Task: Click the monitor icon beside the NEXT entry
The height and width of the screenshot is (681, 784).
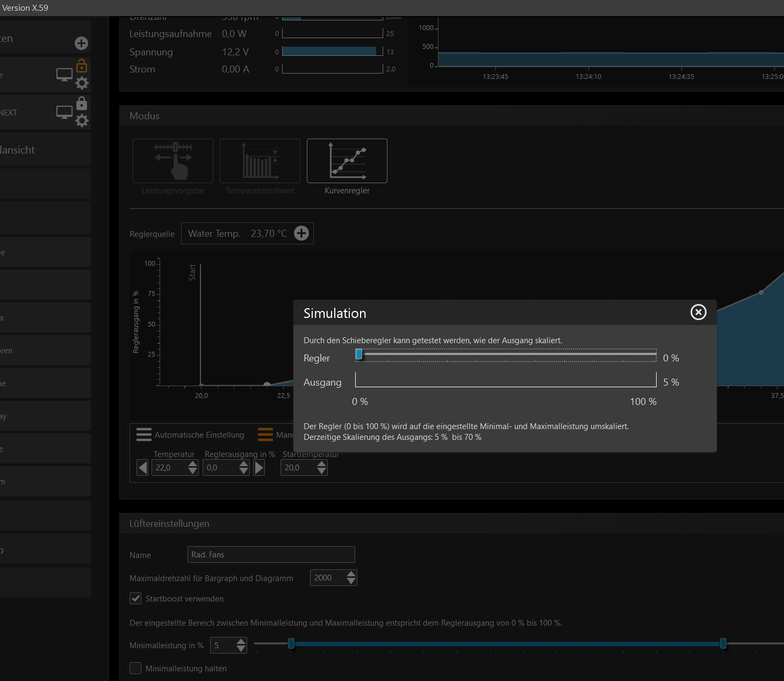Action: click(x=64, y=112)
